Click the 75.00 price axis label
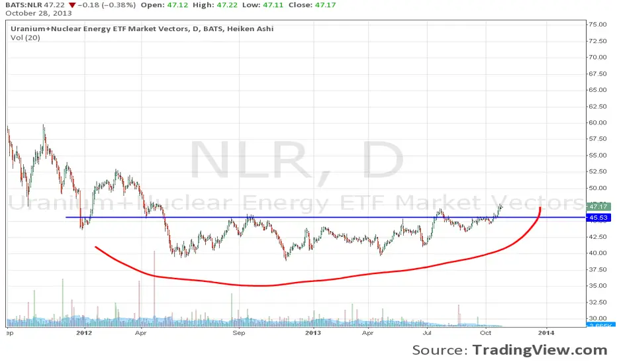The height and width of the screenshot is (364, 617). [x=597, y=24]
